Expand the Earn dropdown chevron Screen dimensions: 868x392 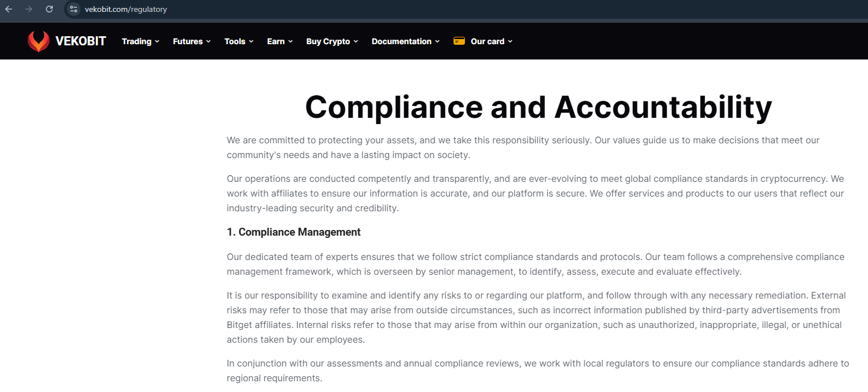click(x=290, y=41)
